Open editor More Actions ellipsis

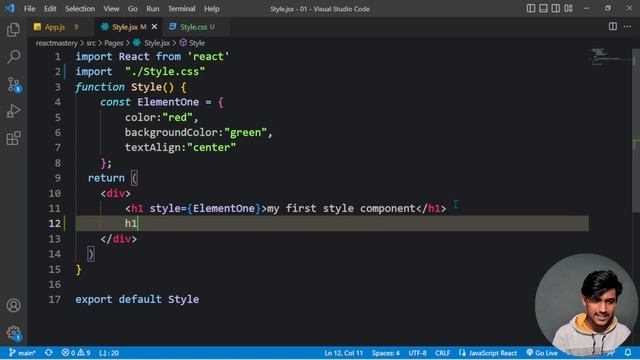coord(627,27)
